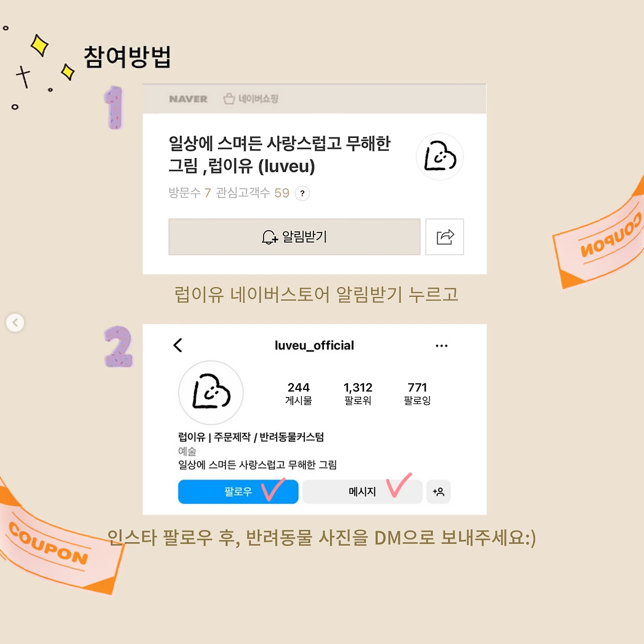
Task: Open the three-dot menu on luveu_official profile
Action: click(441, 346)
